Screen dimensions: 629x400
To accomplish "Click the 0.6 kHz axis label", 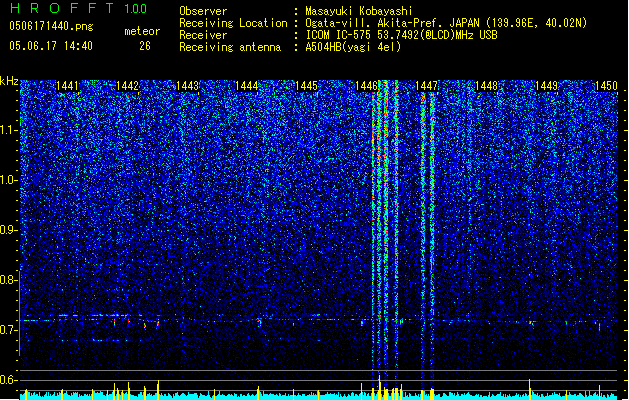I will (x=8, y=380).
